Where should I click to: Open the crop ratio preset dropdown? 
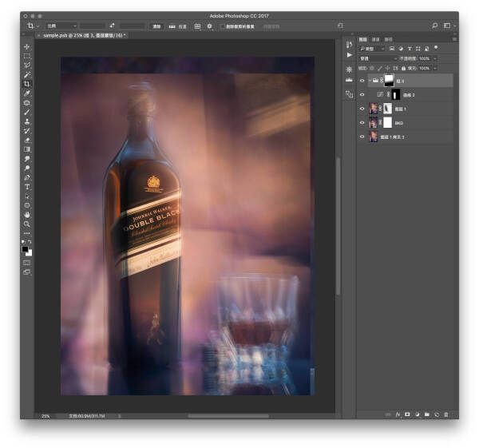tap(61, 26)
